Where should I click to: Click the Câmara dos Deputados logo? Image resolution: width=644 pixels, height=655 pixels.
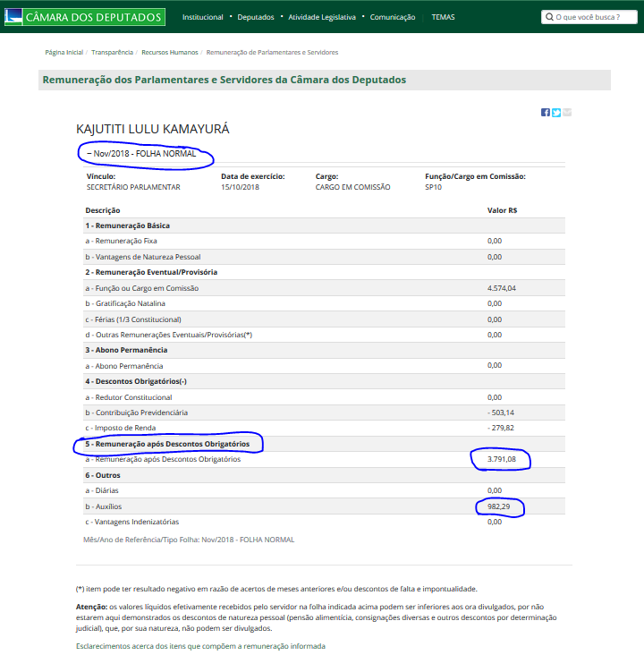tap(85, 17)
